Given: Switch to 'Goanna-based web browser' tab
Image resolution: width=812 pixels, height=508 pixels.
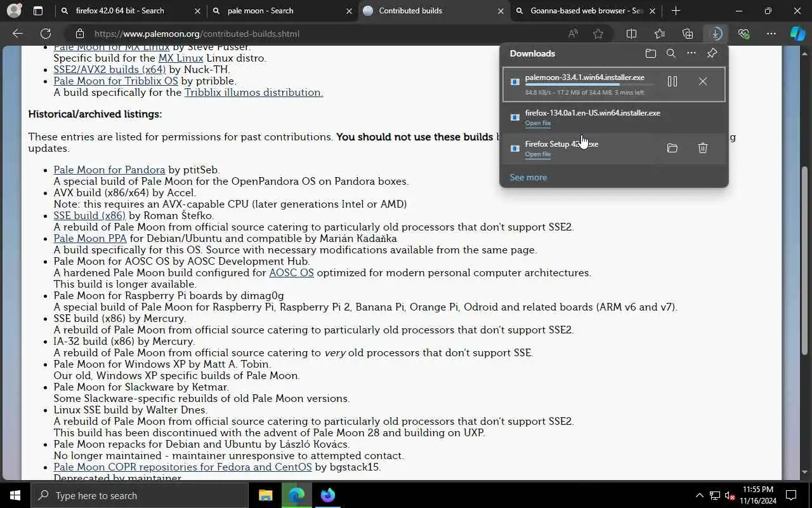Looking at the screenshot, I should coord(587,11).
